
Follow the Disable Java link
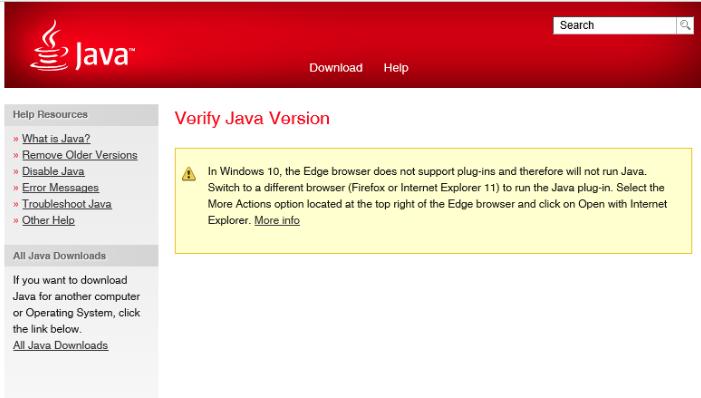pyautogui.click(x=53, y=171)
